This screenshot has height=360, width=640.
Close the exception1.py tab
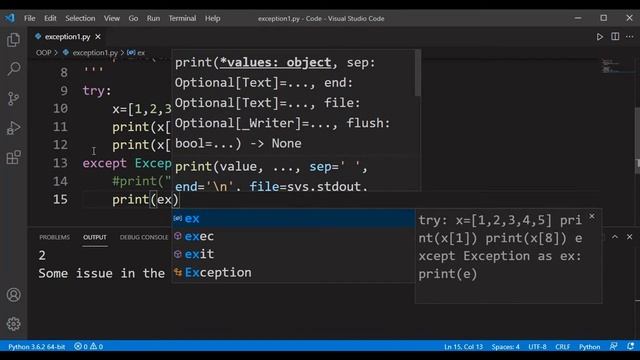pyautogui.click(x=98, y=37)
